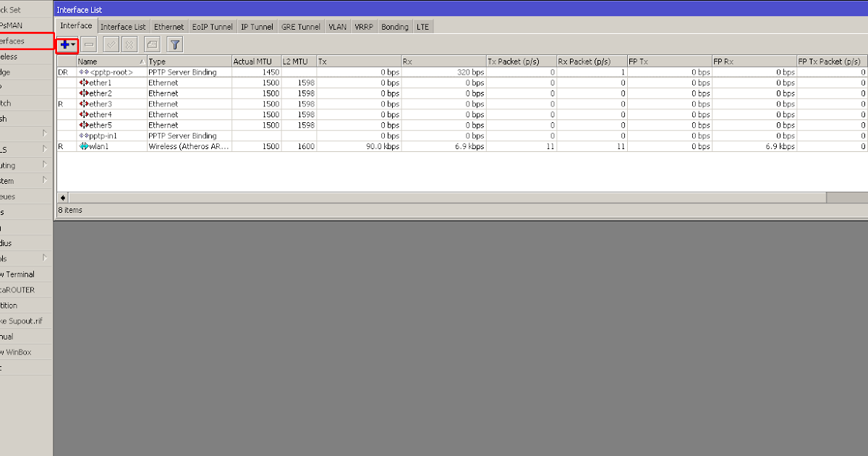Switch to the VLAN tab
Viewport: 868px width, 456px height.
tap(337, 26)
